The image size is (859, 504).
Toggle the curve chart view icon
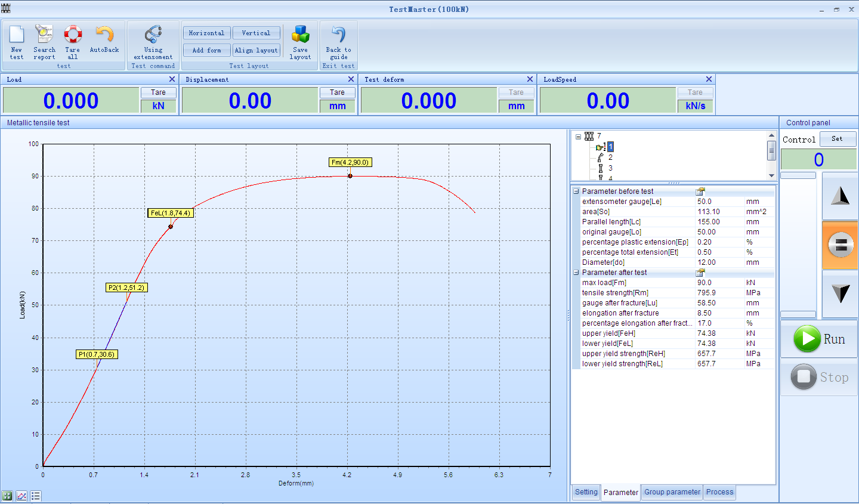(x=21, y=496)
